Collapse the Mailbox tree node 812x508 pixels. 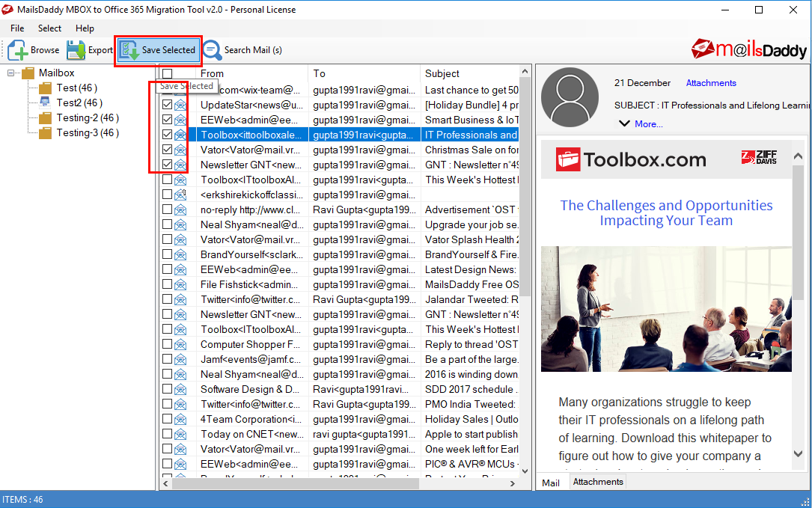click(x=11, y=73)
